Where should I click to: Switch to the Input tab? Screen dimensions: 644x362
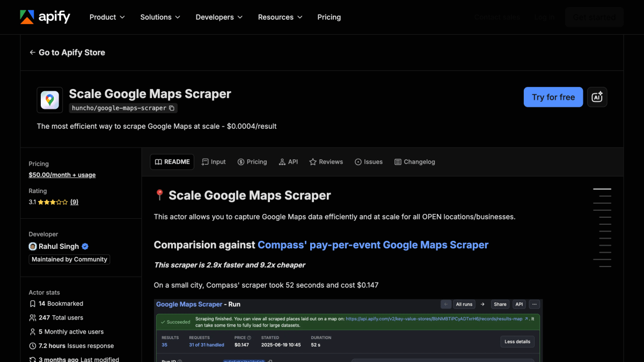(x=214, y=162)
